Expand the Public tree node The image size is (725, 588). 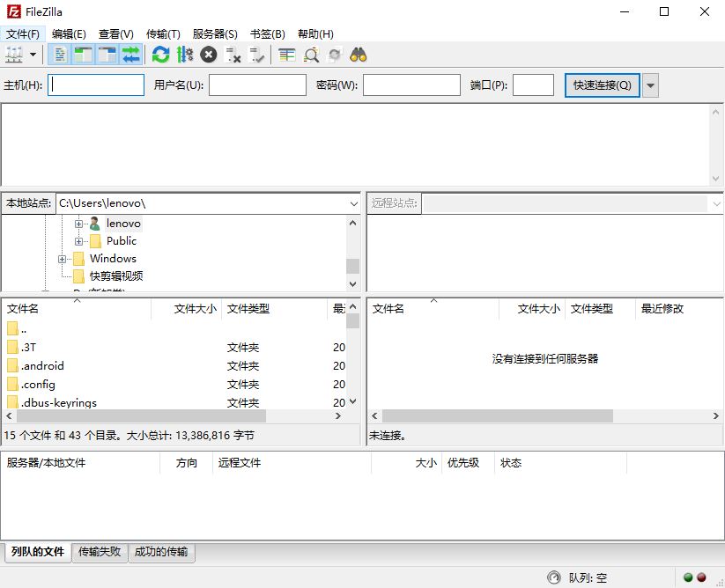coord(78,241)
